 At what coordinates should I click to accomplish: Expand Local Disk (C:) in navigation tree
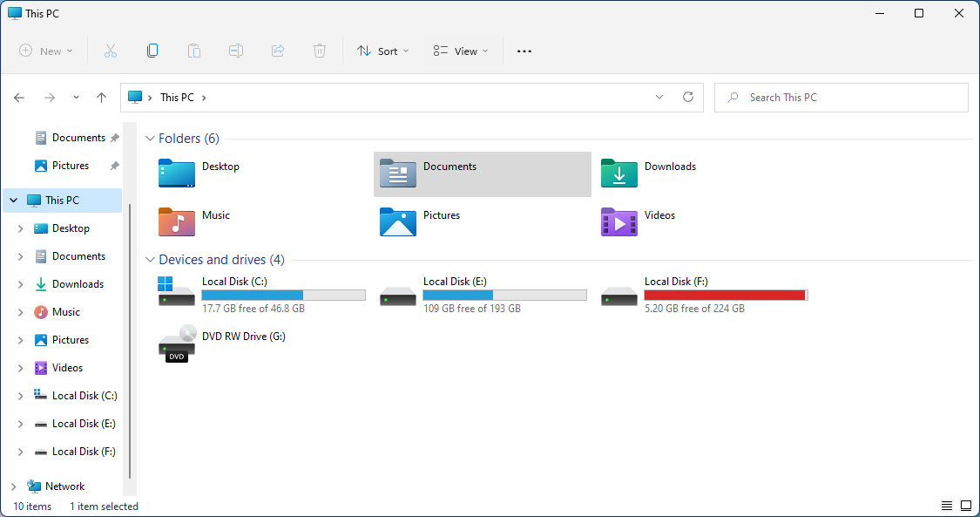pos(21,396)
